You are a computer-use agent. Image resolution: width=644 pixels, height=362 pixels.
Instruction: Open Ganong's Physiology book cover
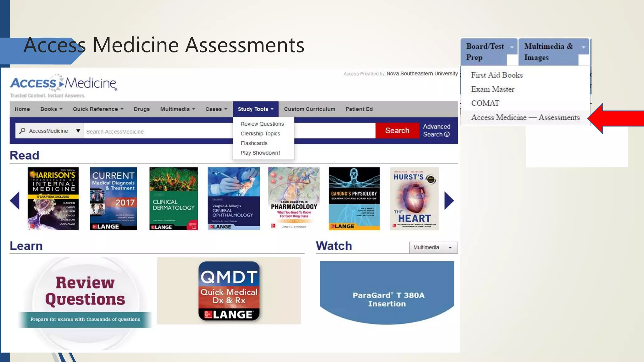tap(354, 199)
